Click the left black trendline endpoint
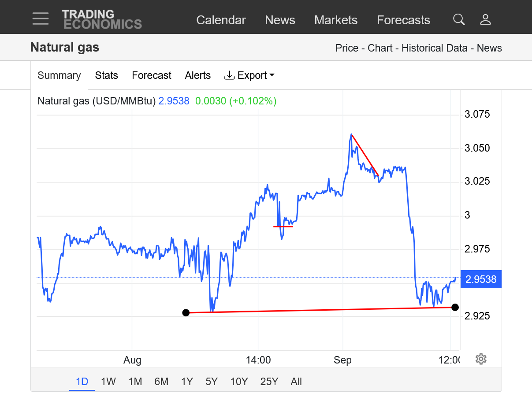The image size is (532, 397). coord(186,313)
